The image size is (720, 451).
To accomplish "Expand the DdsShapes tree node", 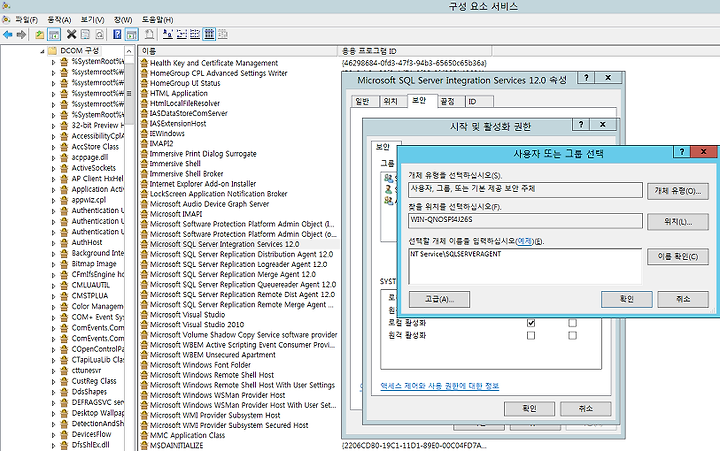I will click(x=53, y=392).
